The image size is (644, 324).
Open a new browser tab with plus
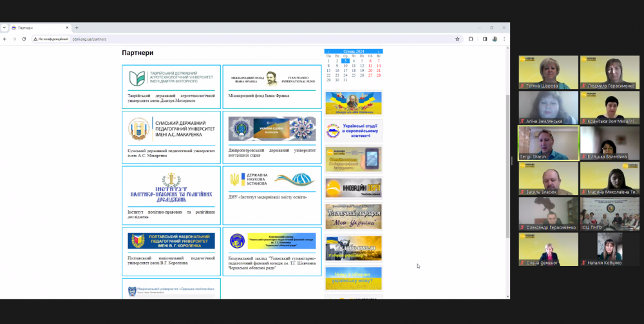point(77,28)
